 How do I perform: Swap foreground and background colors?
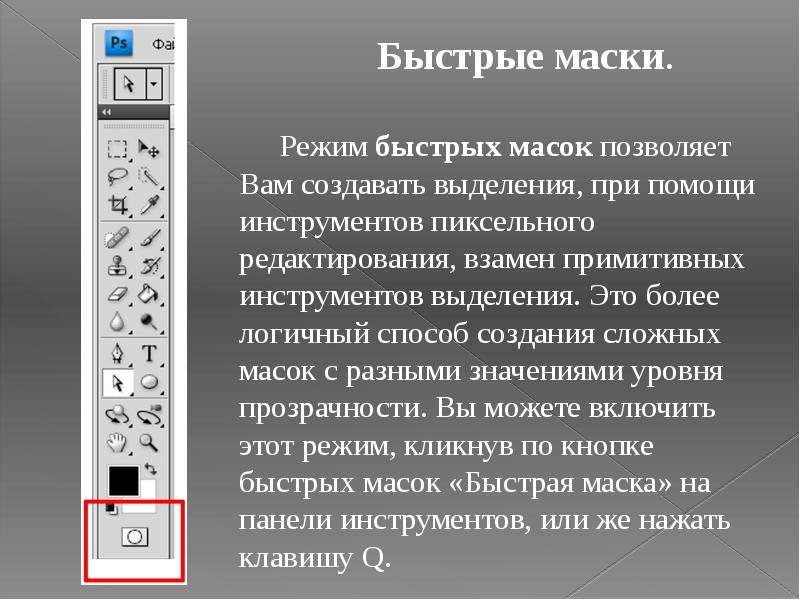151,468
